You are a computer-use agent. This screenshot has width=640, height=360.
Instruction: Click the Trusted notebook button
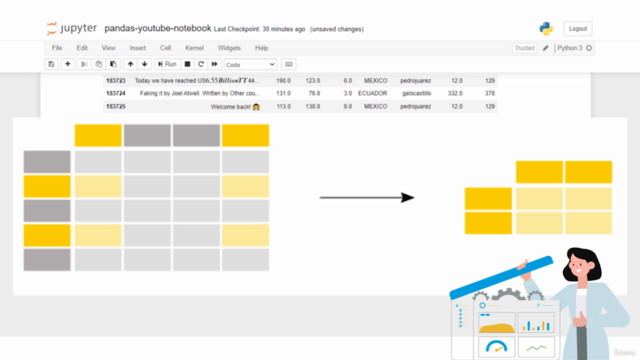point(524,48)
